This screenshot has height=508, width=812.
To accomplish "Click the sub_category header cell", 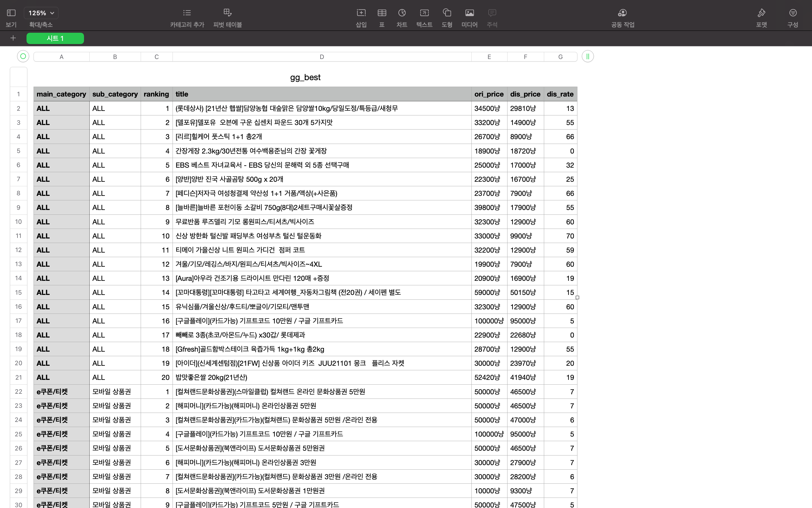I will click(x=115, y=94).
